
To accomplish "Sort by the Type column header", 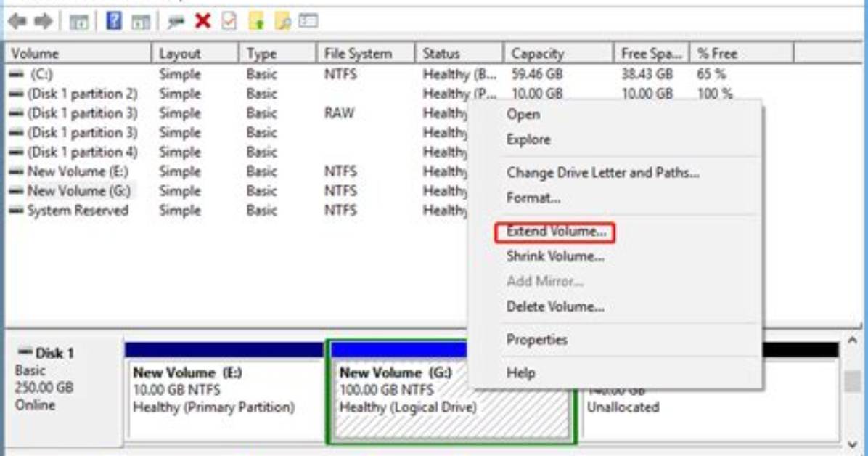I will click(x=278, y=53).
